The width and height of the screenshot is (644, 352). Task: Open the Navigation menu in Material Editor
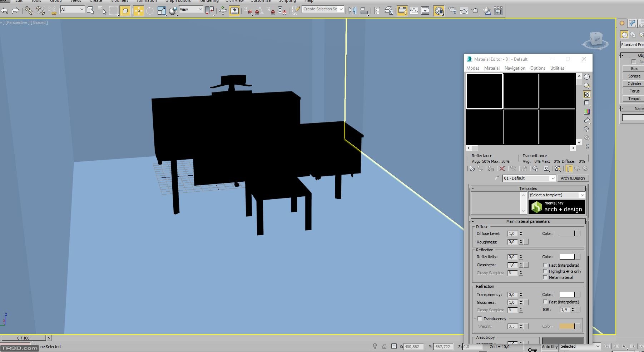[x=515, y=68]
